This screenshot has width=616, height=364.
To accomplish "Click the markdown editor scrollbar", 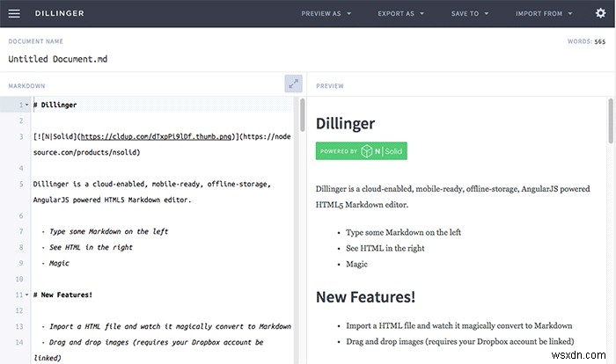I will tap(303, 115).
